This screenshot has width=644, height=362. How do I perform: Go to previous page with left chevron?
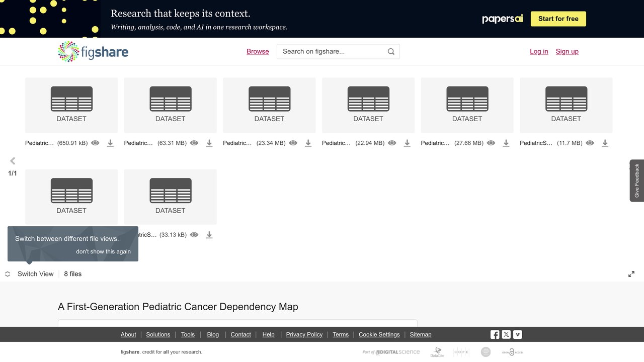13,161
